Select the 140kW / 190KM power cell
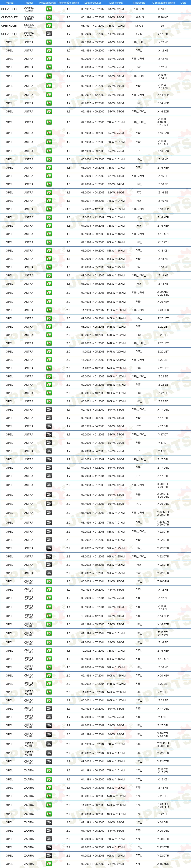 coord(116,318)
